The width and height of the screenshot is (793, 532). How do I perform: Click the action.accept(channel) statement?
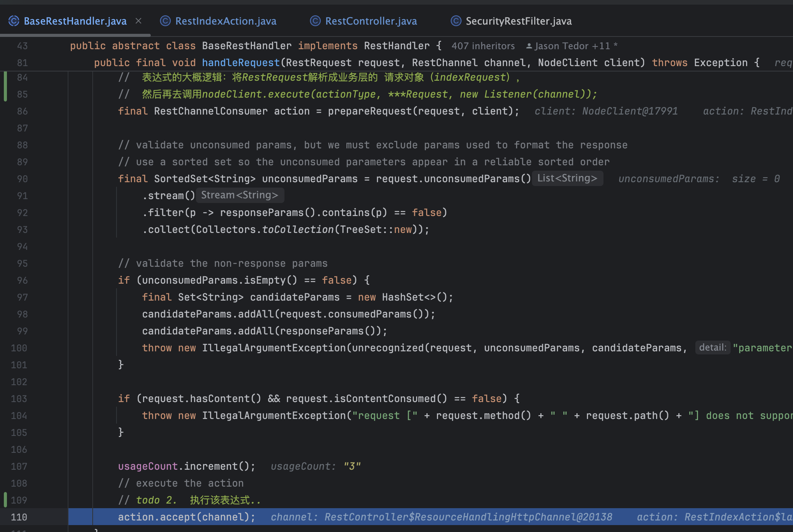coord(187,517)
